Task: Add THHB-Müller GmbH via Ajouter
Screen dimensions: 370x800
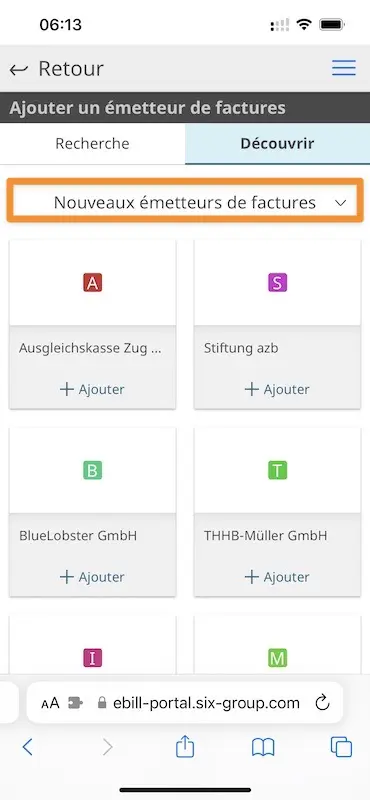Action: tap(277, 577)
